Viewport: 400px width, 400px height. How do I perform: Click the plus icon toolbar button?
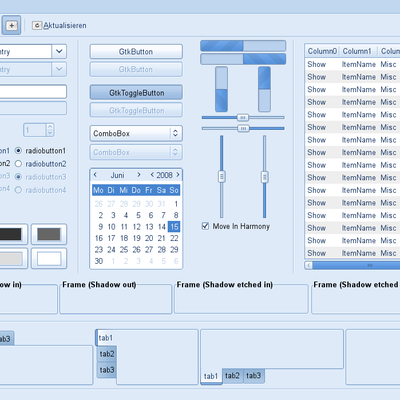(x=11, y=25)
